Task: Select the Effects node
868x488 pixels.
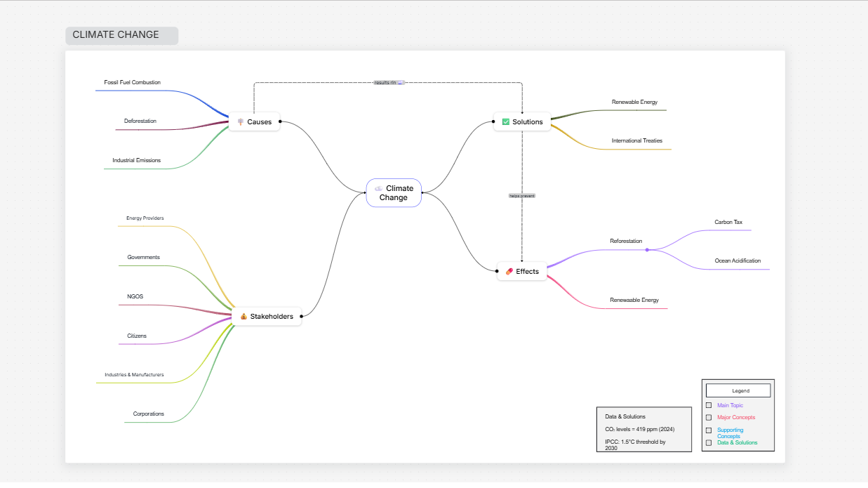Action: click(x=522, y=271)
